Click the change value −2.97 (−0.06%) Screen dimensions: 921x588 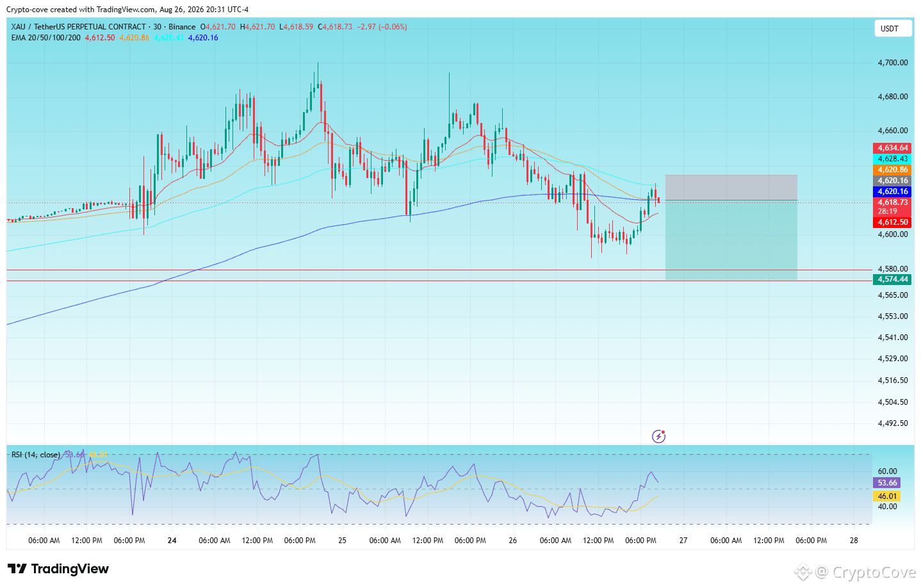click(382, 27)
